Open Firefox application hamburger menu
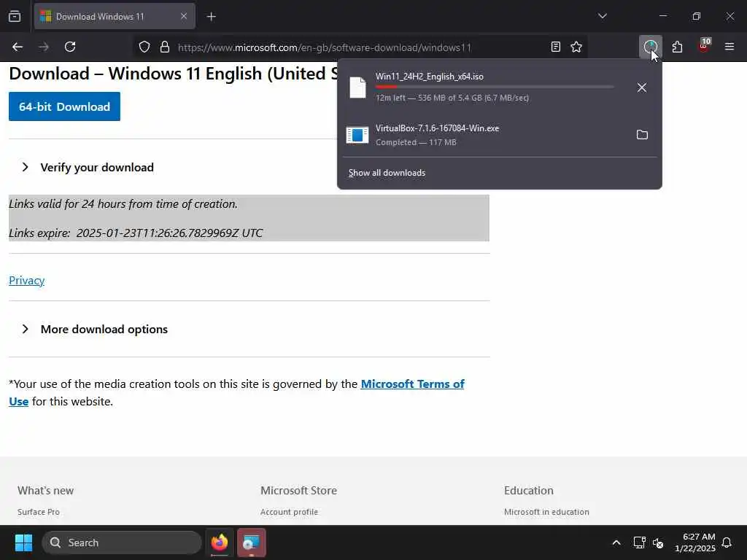 click(x=729, y=47)
